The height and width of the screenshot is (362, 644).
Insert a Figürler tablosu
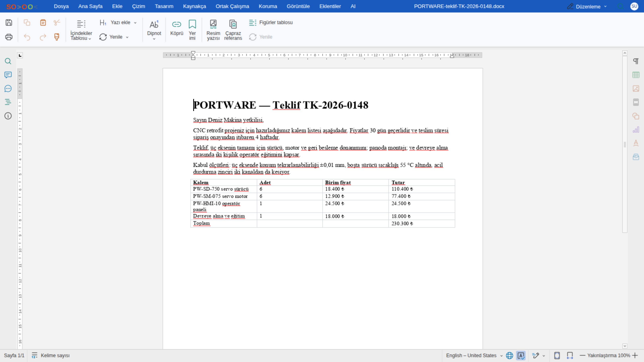(271, 23)
